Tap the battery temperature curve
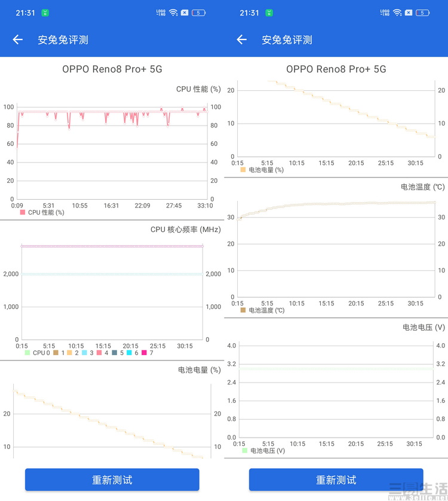Image resolution: width=448 pixels, height=501 pixels. (x=335, y=203)
